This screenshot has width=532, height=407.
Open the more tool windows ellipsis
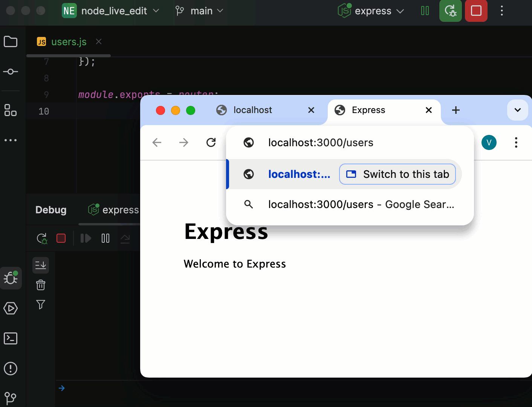(x=11, y=140)
